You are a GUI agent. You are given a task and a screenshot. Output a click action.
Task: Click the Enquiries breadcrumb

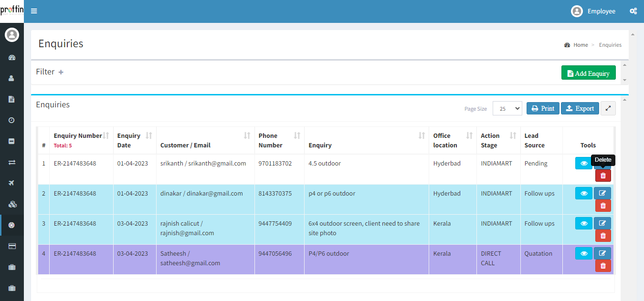[x=610, y=45]
